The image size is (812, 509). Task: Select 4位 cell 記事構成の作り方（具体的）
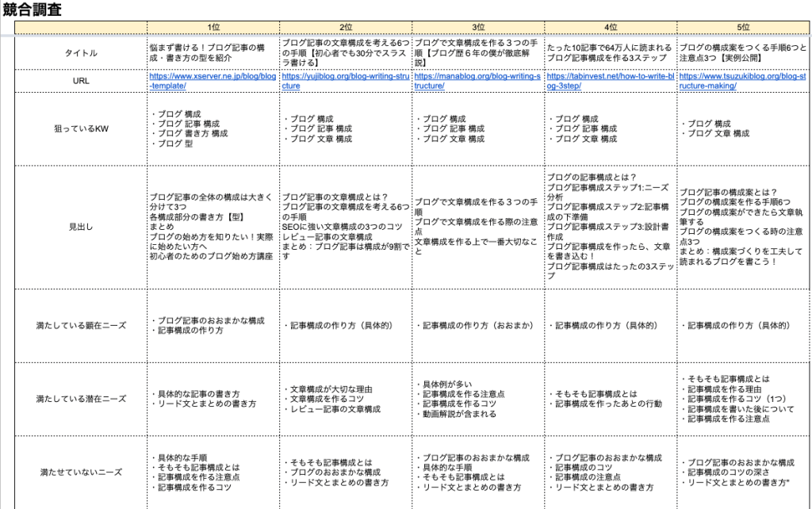click(x=611, y=326)
